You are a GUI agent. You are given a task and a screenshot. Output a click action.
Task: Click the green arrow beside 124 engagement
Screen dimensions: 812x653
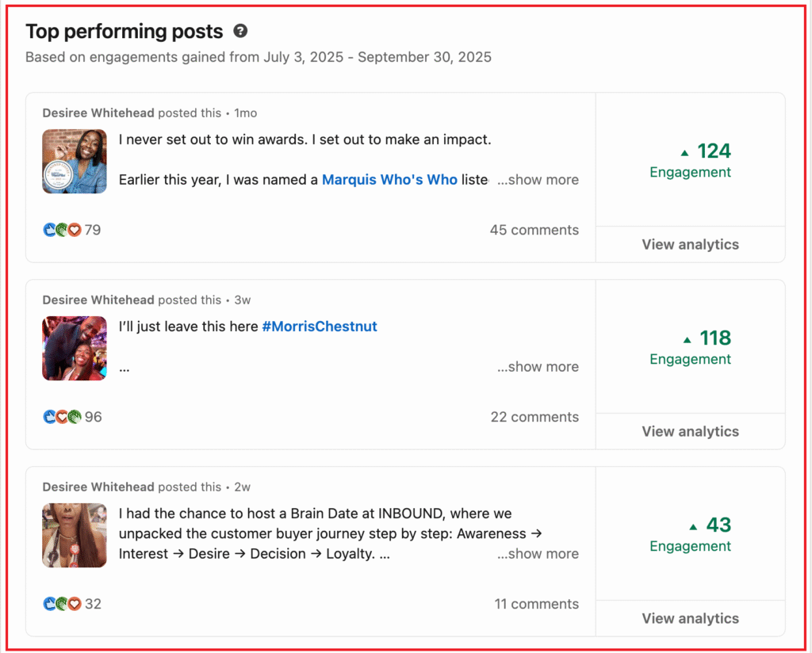click(x=685, y=152)
